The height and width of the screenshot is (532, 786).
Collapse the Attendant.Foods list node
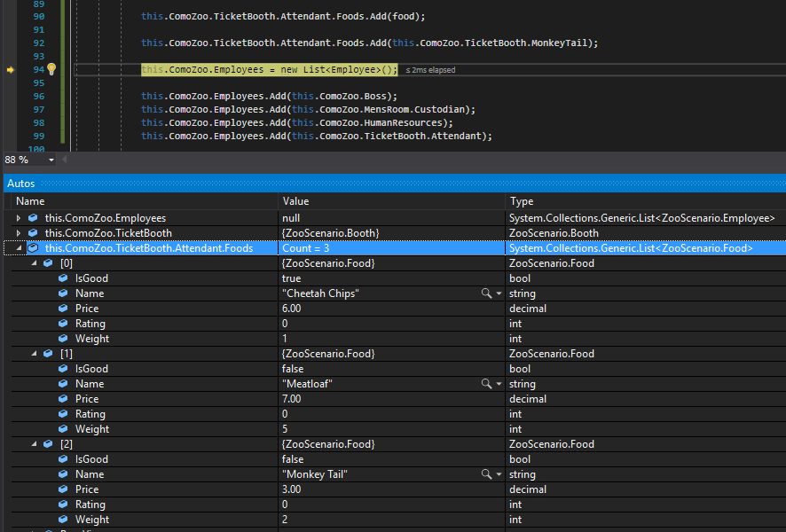point(20,248)
